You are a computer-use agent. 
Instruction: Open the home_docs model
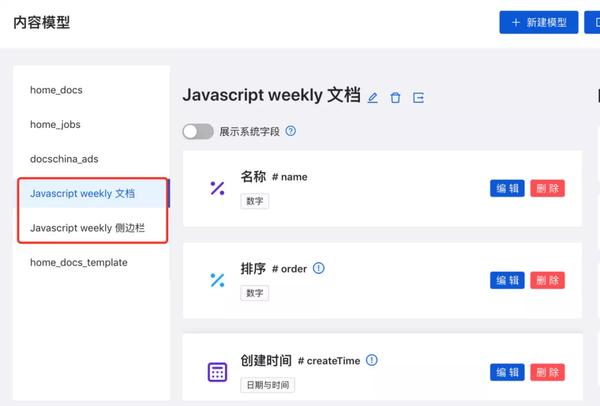pyautogui.click(x=56, y=90)
